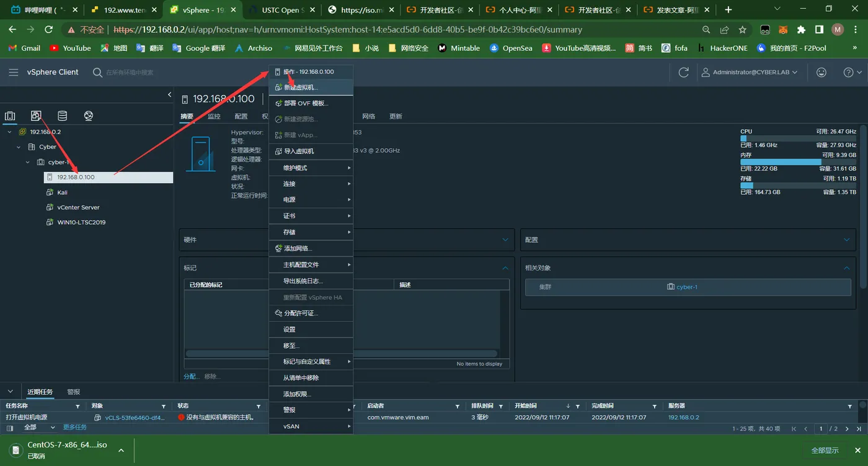Jump to last page of tasks
The width and height of the screenshot is (868, 466).
pyautogui.click(x=859, y=429)
